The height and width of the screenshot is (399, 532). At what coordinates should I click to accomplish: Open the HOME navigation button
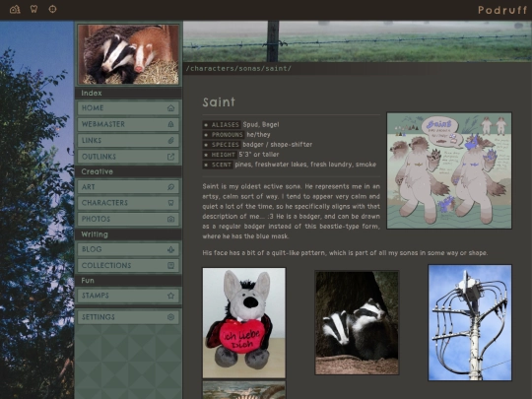click(128, 108)
